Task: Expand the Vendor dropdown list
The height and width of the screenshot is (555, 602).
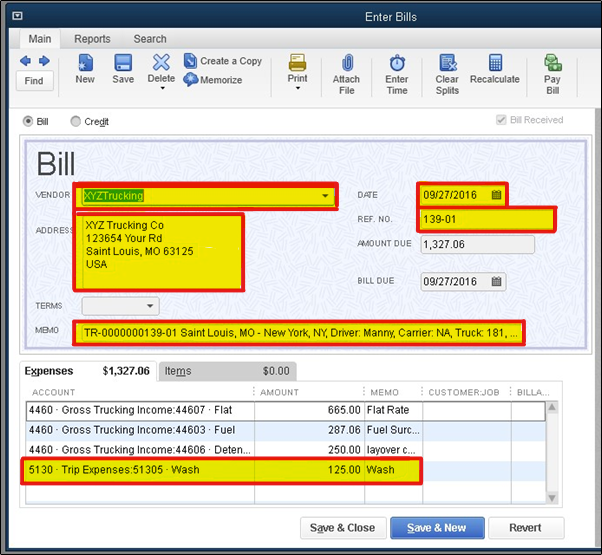Action: point(325,196)
